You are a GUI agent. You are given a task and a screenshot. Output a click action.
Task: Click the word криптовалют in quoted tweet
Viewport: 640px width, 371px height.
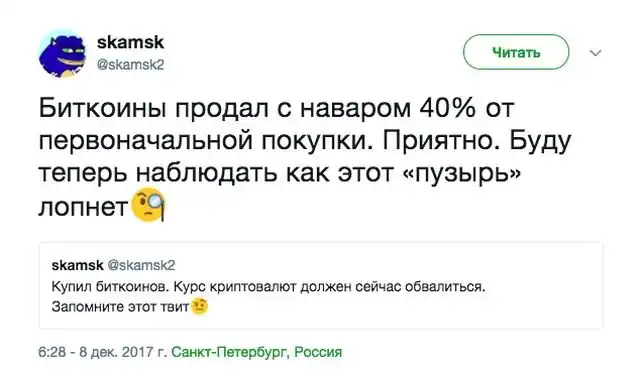click(253, 287)
